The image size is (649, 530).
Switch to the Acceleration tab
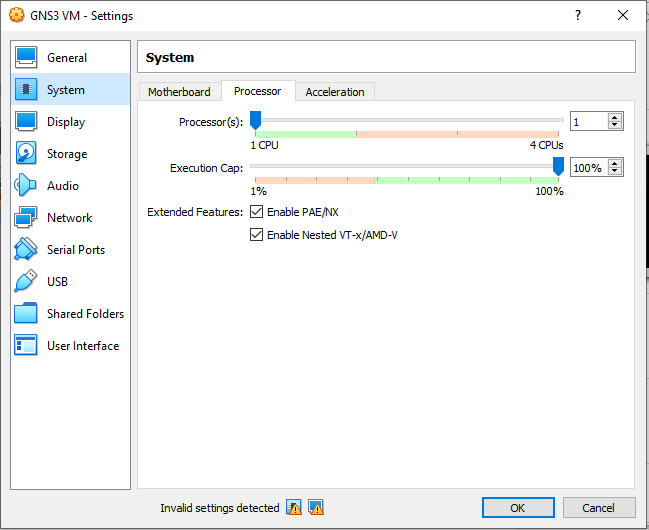tap(335, 92)
